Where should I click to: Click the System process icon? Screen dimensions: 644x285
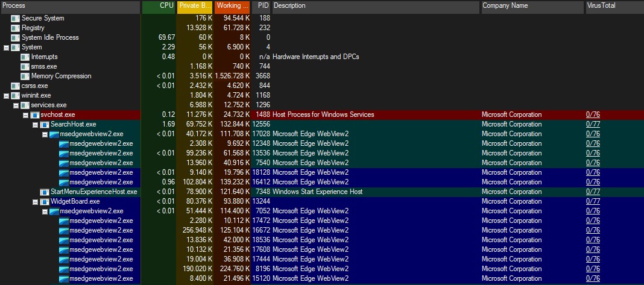click(x=16, y=47)
